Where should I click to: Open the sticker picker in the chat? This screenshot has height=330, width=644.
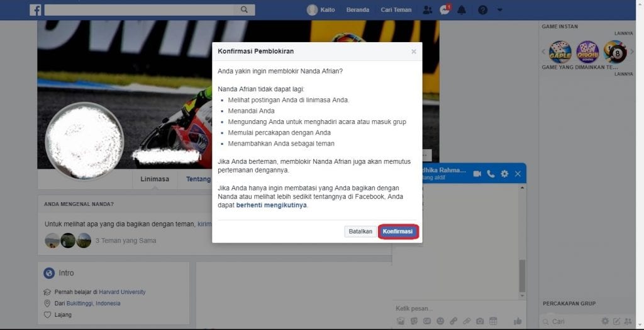tap(414, 321)
